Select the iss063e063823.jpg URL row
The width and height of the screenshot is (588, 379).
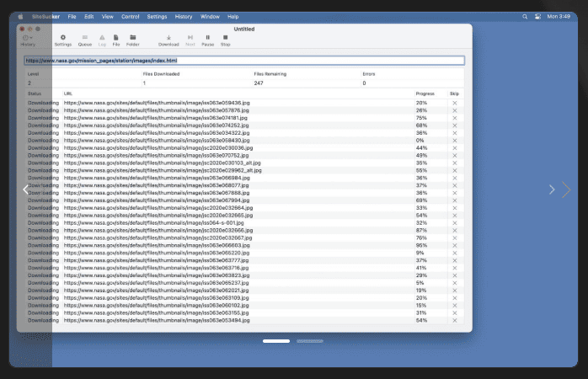(x=244, y=275)
